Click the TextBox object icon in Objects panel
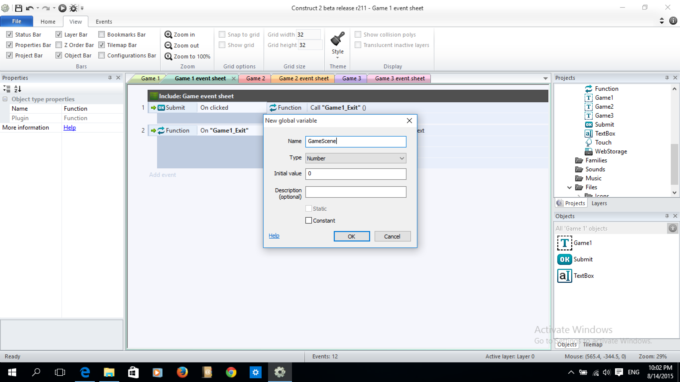Screen dimensions: 680x382 [x=564, y=276]
